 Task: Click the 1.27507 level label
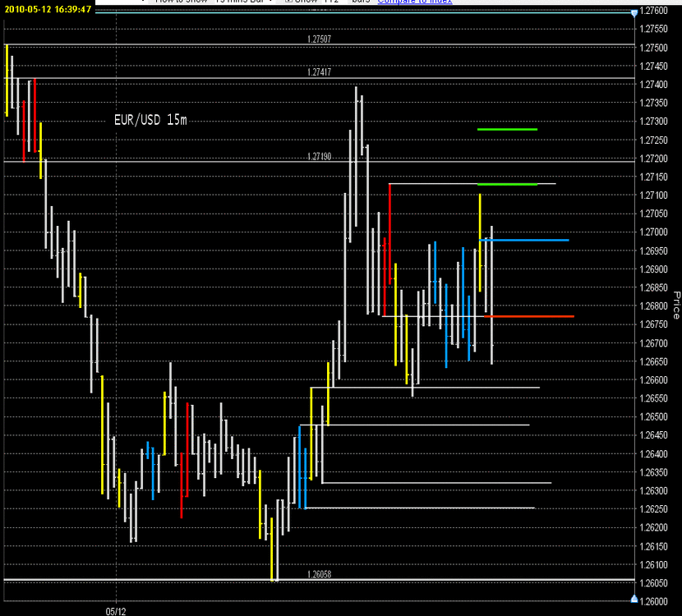(x=319, y=39)
